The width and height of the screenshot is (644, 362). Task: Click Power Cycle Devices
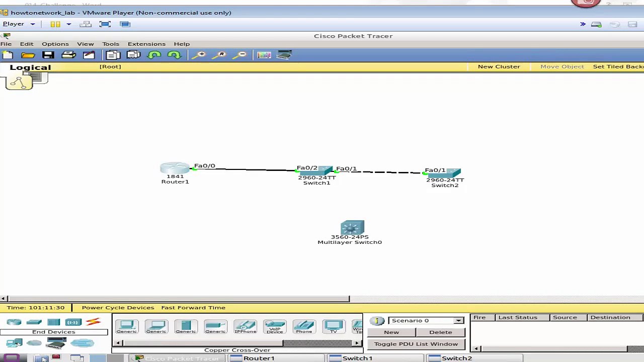click(118, 307)
